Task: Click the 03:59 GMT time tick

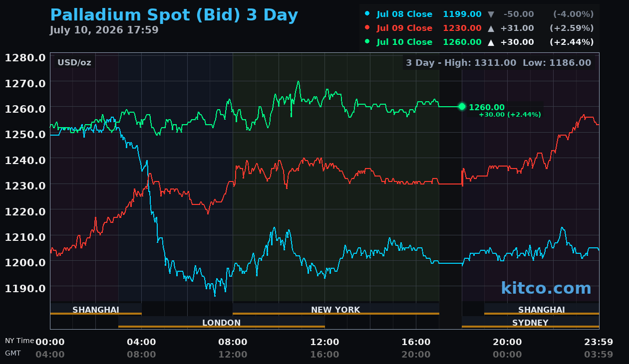Action: 599,355
